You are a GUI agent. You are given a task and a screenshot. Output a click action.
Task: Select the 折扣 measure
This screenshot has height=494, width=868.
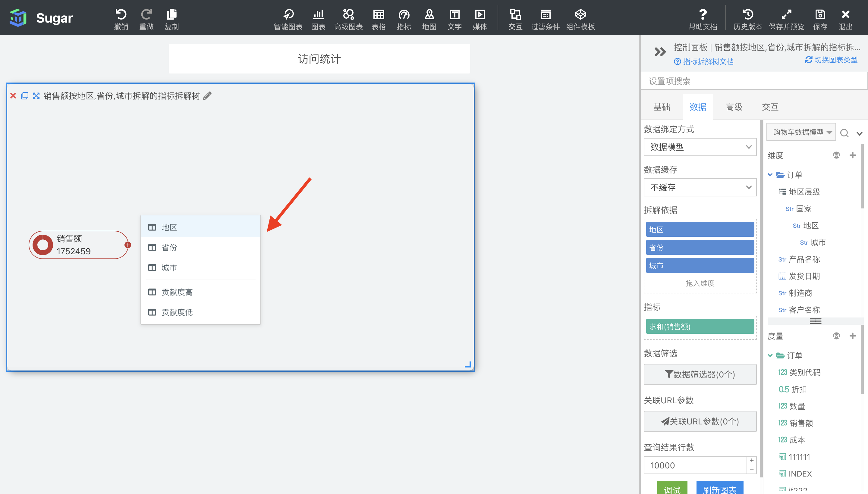click(792, 389)
